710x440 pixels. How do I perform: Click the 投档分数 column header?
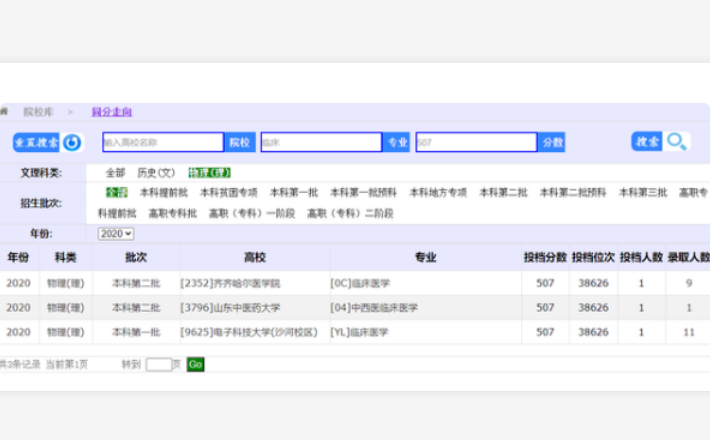[545, 258]
